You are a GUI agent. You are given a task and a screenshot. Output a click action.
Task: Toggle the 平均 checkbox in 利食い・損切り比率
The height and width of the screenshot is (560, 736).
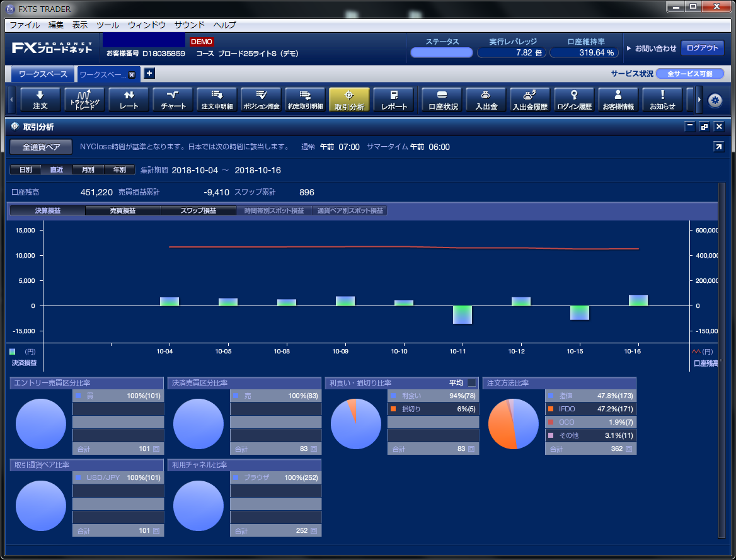click(472, 383)
